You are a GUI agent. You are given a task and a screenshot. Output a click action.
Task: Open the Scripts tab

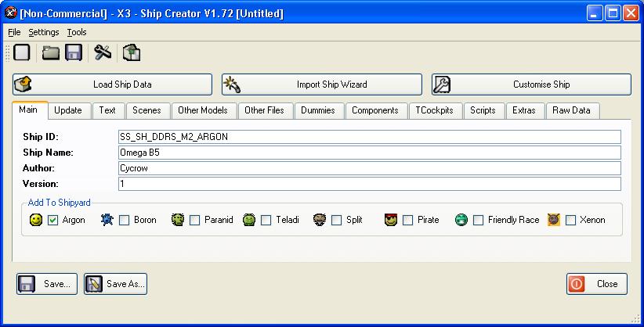tap(483, 110)
